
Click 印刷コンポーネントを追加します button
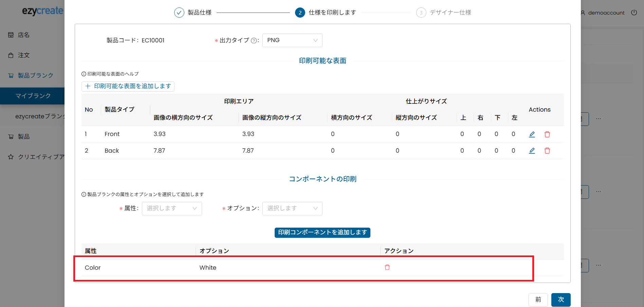coord(322,232)
